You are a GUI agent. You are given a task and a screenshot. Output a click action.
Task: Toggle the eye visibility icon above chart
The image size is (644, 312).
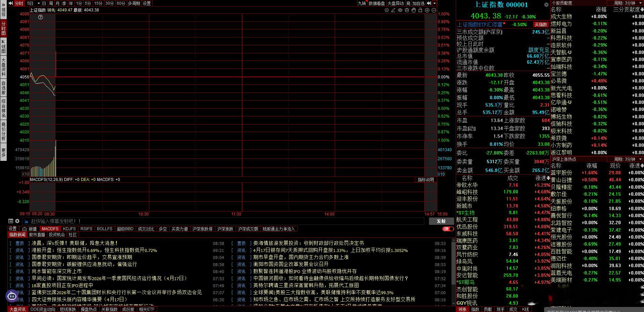[x=400, y=10]
